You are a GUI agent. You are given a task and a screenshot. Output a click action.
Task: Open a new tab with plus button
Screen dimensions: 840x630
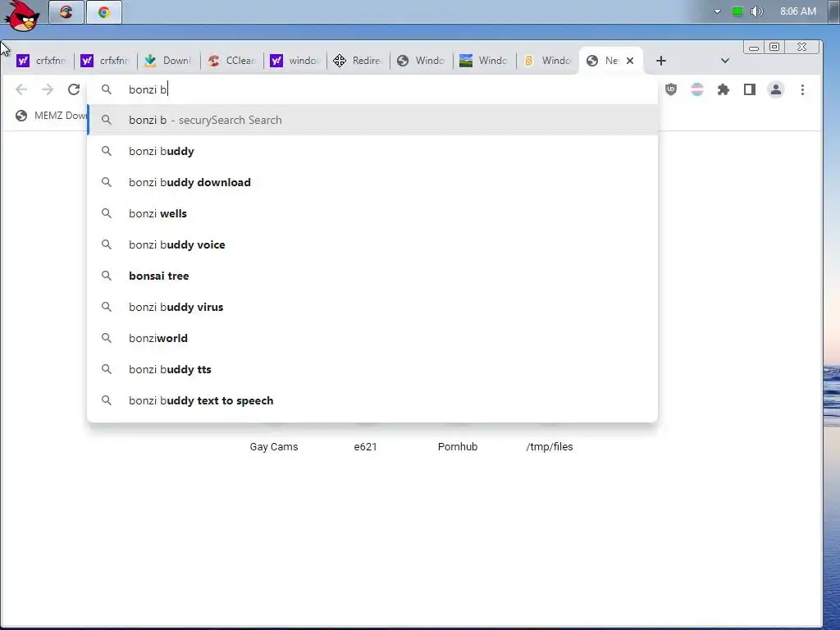click(x=661, y=61)
